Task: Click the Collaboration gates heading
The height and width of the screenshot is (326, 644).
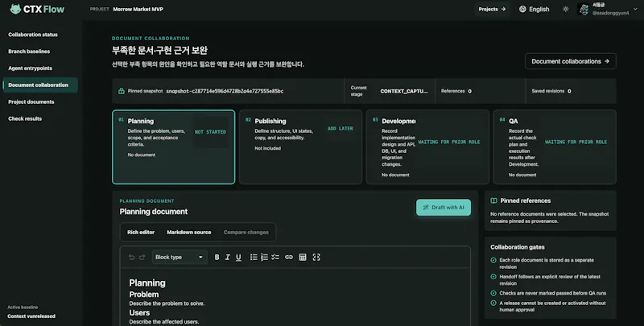Action: point(518,247)
